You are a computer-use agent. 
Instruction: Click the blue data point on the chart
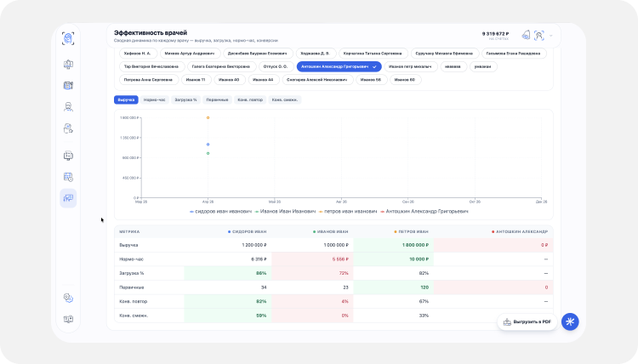(x=208, y=145)
